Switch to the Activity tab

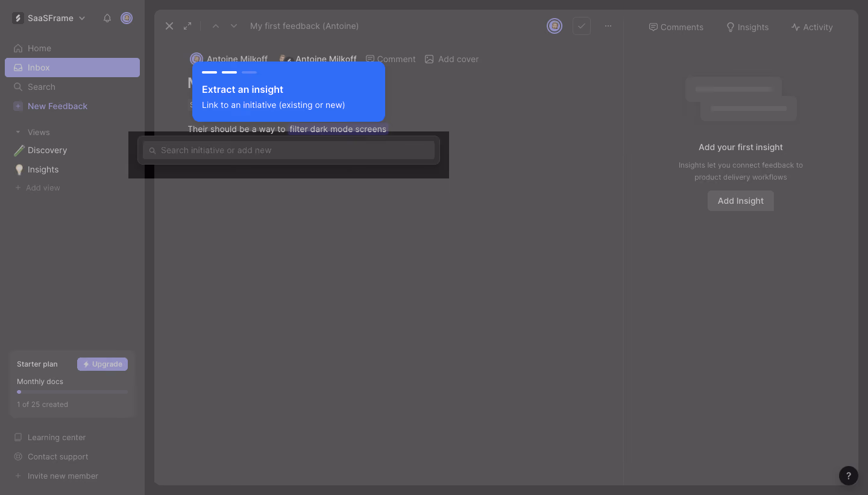tap(812, 27)
